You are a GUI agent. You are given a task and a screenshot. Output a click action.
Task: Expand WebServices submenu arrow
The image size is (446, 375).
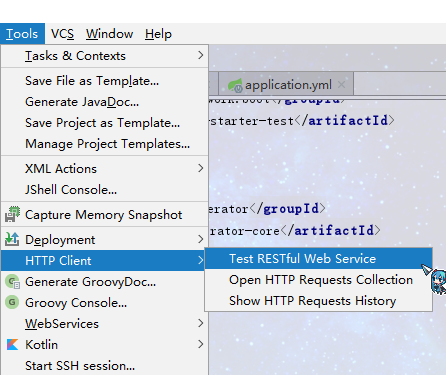[x=200, y=323]
